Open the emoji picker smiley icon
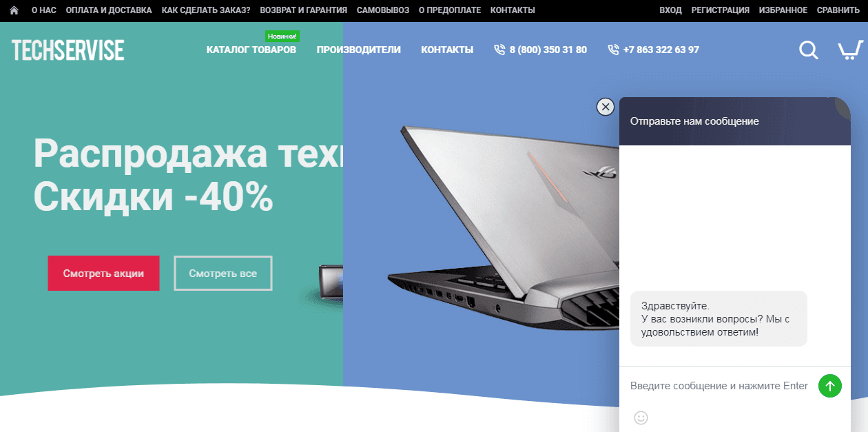This screenshot has width=868, height=432. coord(641,418)
